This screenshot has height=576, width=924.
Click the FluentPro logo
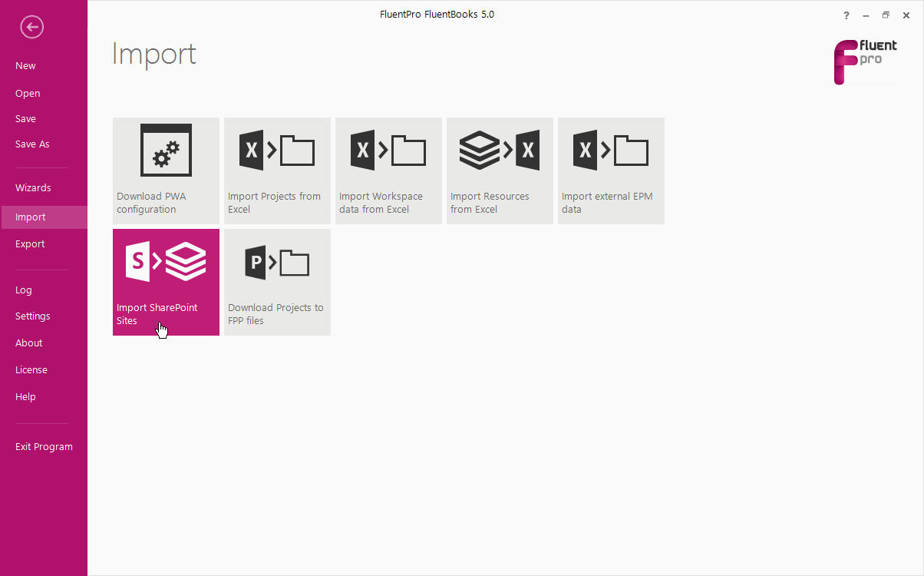point(866,61)
